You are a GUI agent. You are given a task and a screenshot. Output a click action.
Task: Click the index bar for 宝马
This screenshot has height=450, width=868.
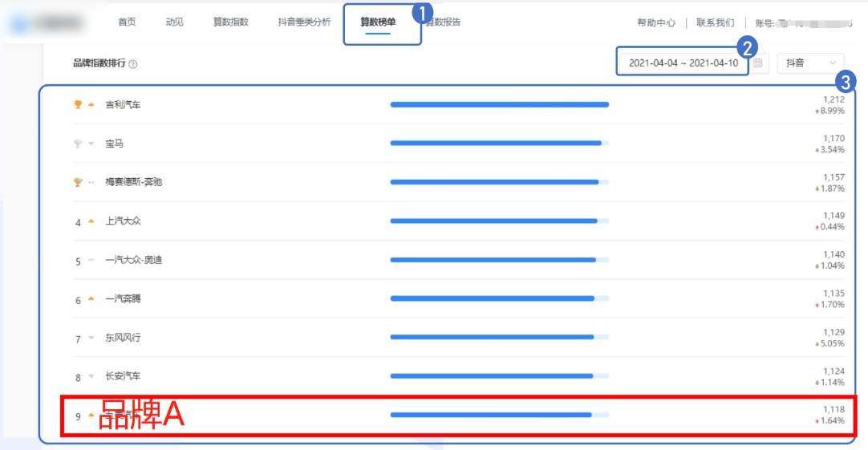point(499,144)
